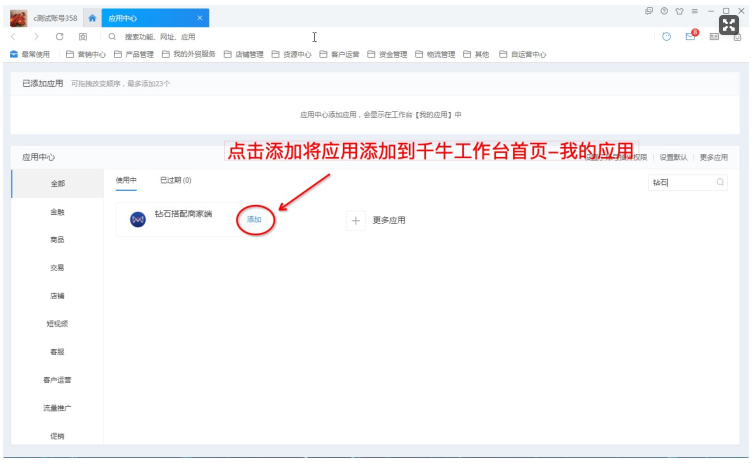The width and height of the screenshot is (755, 464).
Task: Open the 货源中心 bookmark folder
Action: click(291, 54)
